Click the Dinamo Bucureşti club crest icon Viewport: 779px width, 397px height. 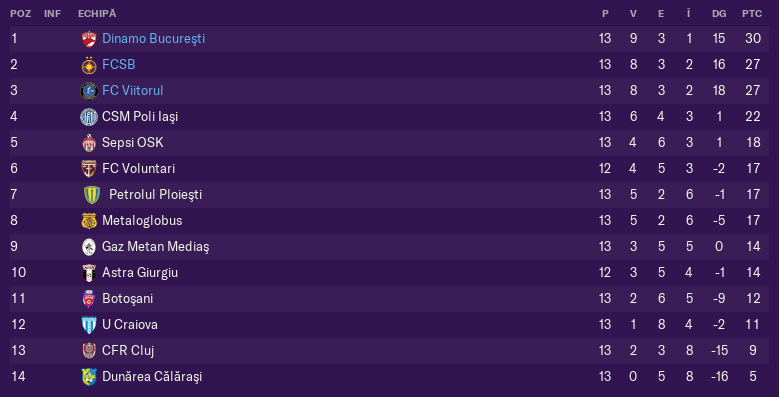pyautogui.click(x=89, y=39)
